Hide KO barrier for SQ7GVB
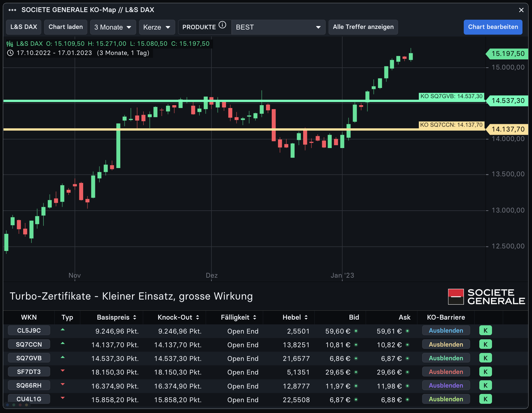Screen dimensions: 532x413 coord(446,358)
